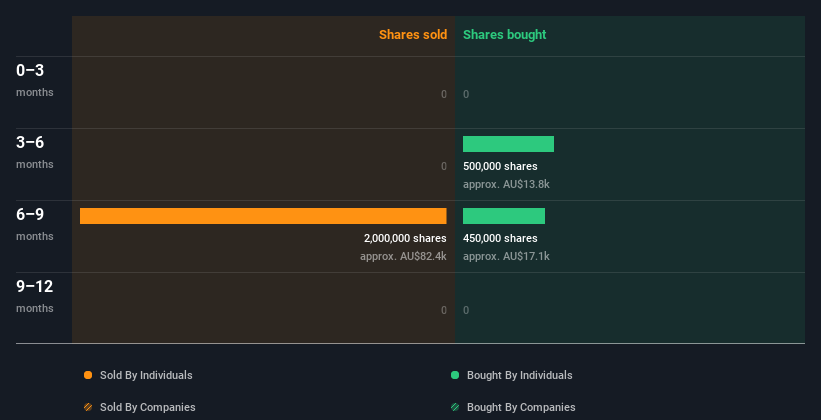Screen dimensions: 821x420
Task: Click the 500,000 shares value text
Action: click(x=500, y=166)
